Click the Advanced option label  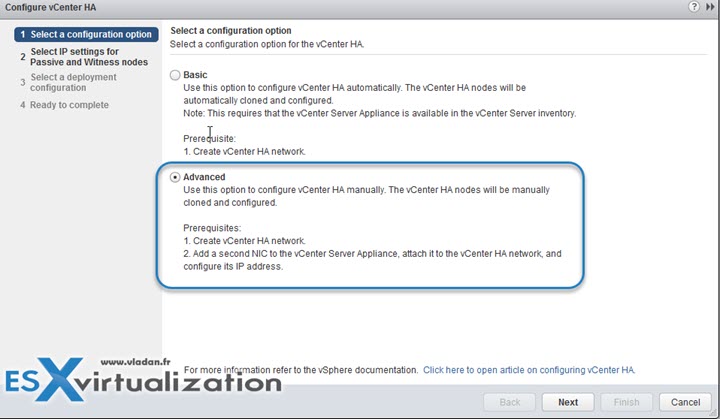(x=204, y=177)
